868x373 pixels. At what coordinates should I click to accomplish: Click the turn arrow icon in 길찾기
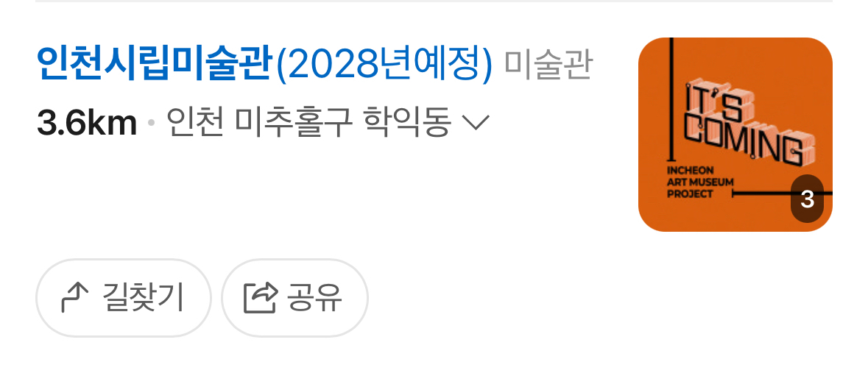click(x=75, y=298)
